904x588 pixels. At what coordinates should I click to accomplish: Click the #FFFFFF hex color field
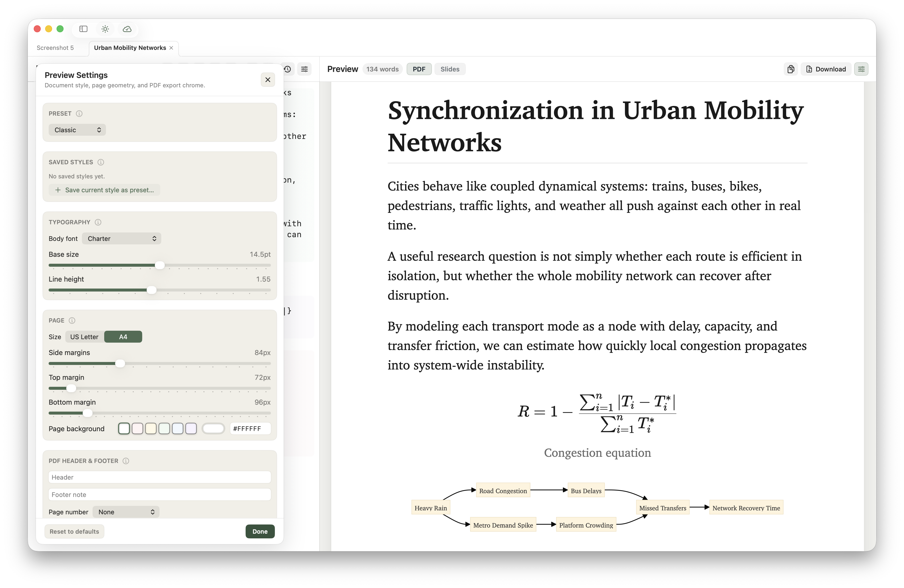[250, 429]
